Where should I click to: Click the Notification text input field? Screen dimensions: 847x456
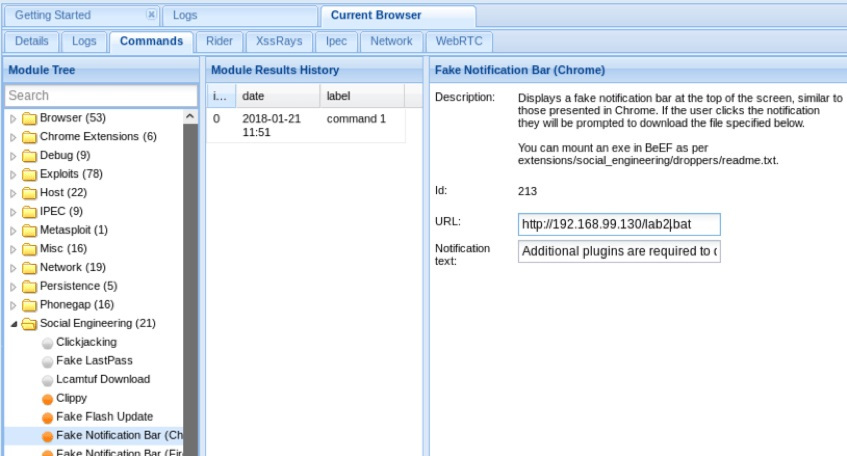click(619, 251)
